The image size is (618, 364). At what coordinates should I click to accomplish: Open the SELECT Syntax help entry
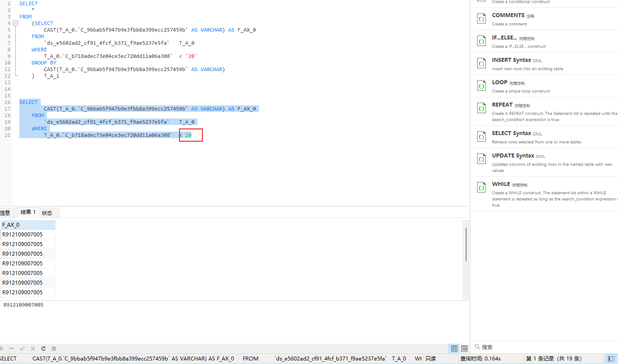tap(481, 136)
